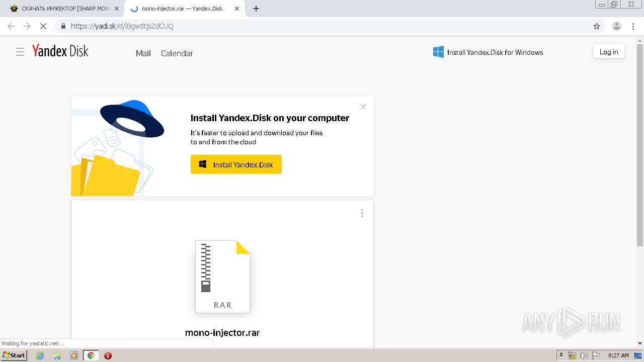Open the Calendar link
Viewport: 644px width, 362px height.
pyautogui.click(x=177, y=53)
